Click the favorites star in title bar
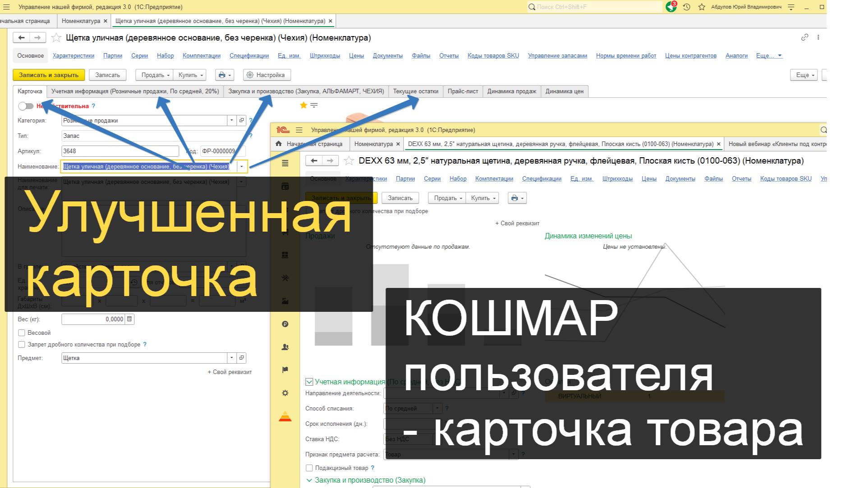 pos(702,7)
